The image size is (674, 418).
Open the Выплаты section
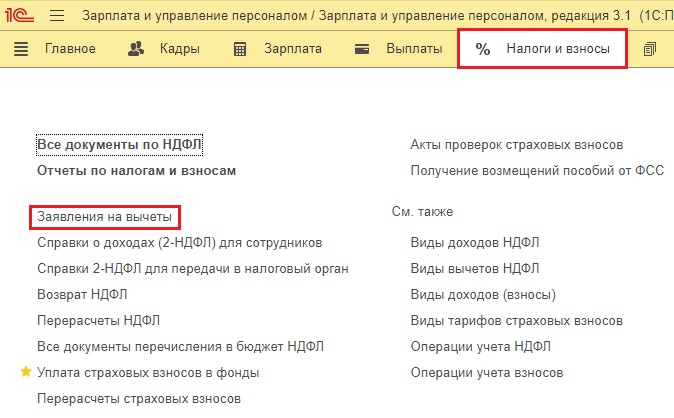414,49
